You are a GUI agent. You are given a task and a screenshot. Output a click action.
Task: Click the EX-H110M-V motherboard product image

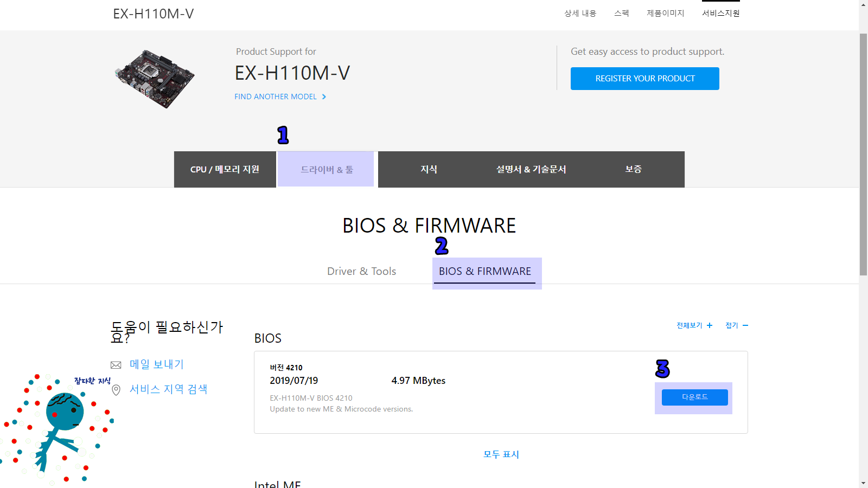pyautogui.click(x=155, y=79)
